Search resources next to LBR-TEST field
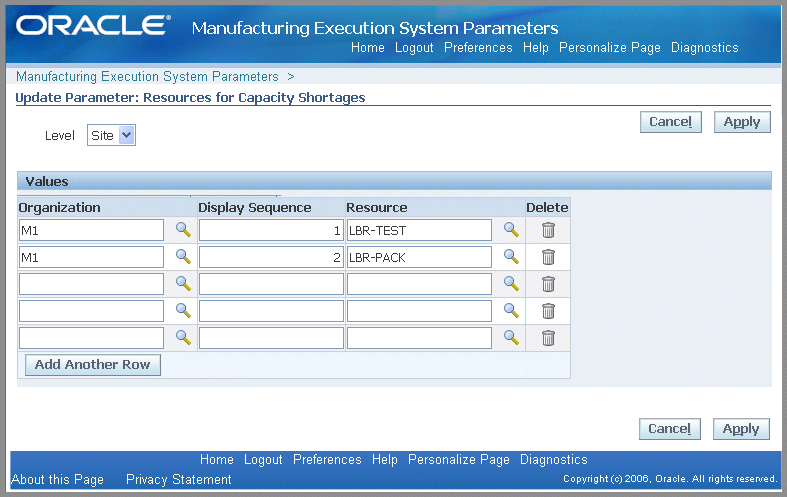The width and height of the screenshot is (787, 497). (511, 230)
